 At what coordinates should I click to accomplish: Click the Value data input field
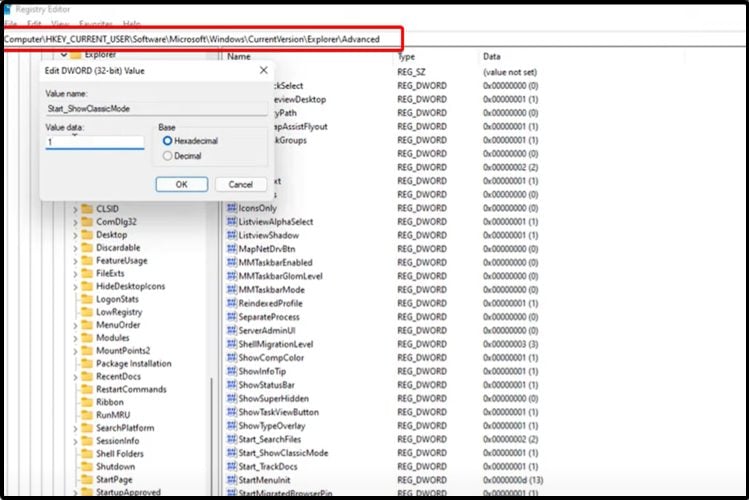[x=95, y=142]
